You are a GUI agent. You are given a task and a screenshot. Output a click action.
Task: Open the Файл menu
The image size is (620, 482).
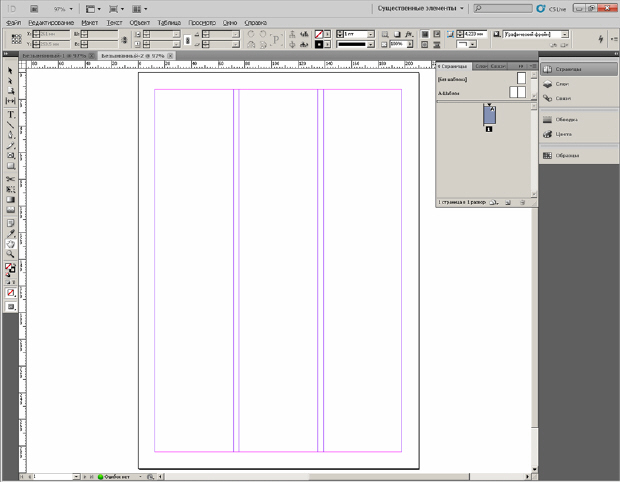coord(14,23)
